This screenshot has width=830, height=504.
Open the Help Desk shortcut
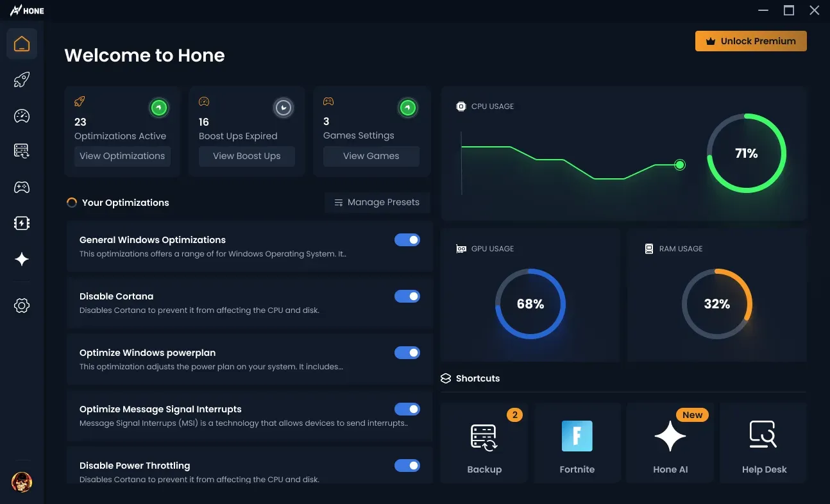(763, 443)
